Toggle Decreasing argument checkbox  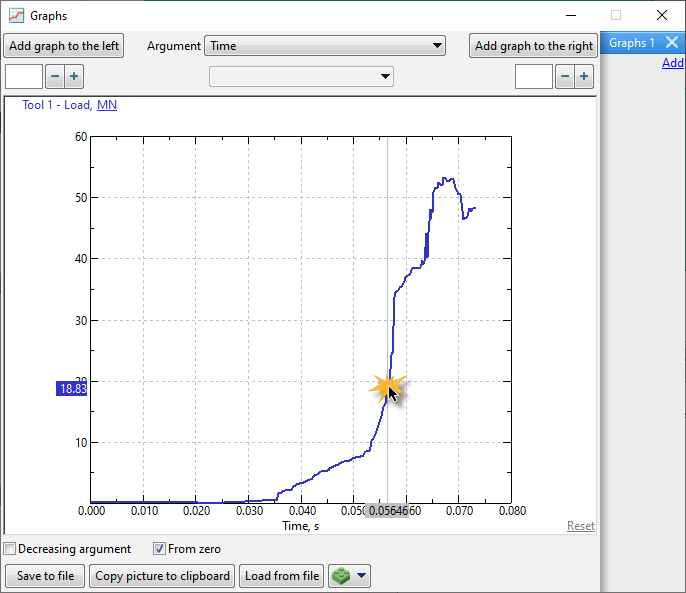tap(9, 549)
